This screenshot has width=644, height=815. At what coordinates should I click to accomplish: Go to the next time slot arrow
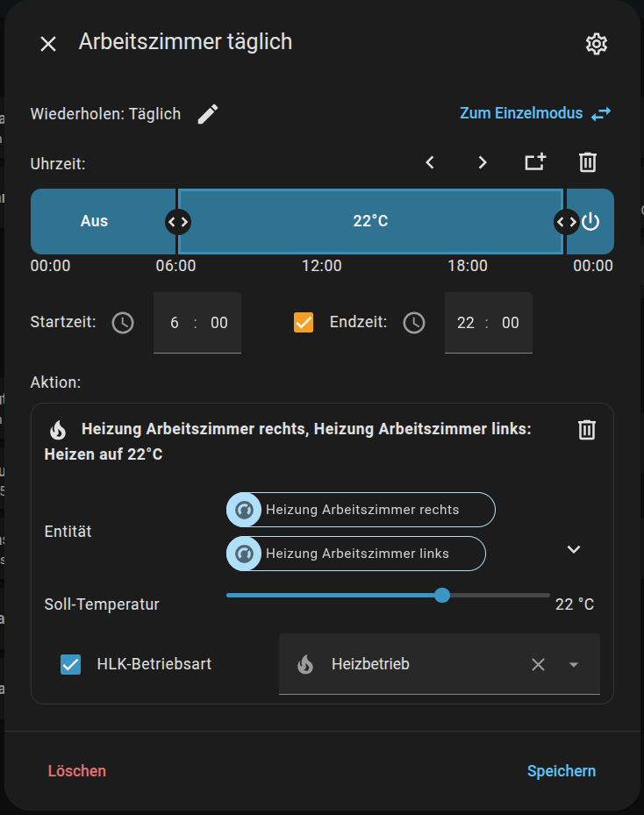[x=483, y=162]
